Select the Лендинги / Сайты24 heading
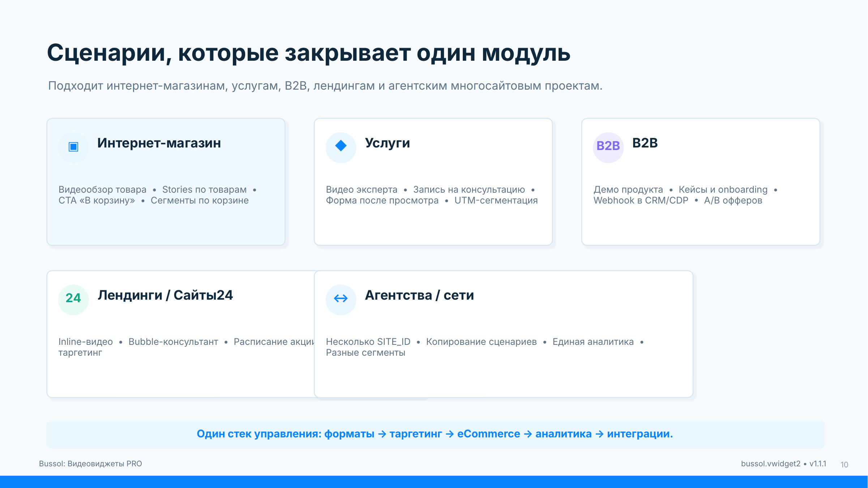The image size is (868, 488). (x=165, y=295)
